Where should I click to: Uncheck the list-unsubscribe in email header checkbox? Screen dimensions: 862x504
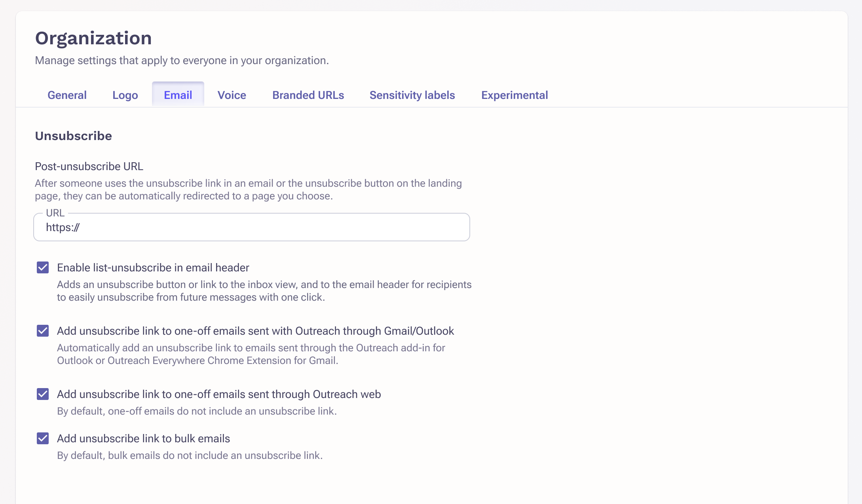(43, 267)
